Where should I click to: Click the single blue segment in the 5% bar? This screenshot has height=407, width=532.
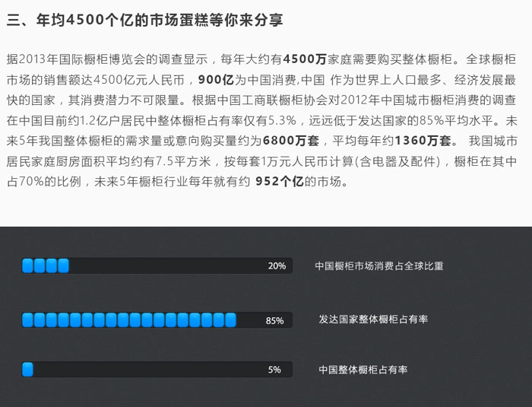click(x=28, y=370)
